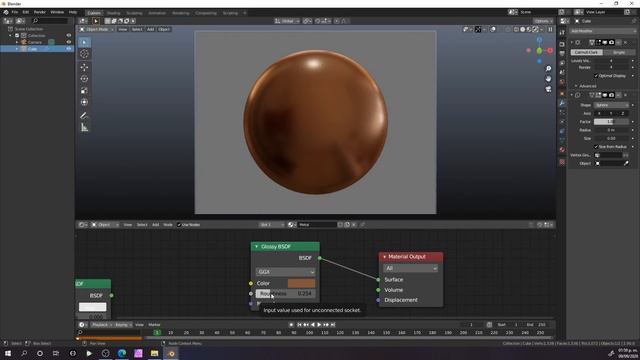Open the Add Modifier dropdown
Screen dimensions: 640x360
(603, 31)
